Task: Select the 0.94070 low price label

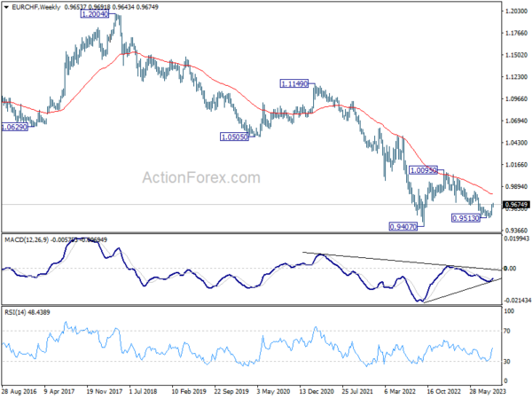Action: coord(403,226)
